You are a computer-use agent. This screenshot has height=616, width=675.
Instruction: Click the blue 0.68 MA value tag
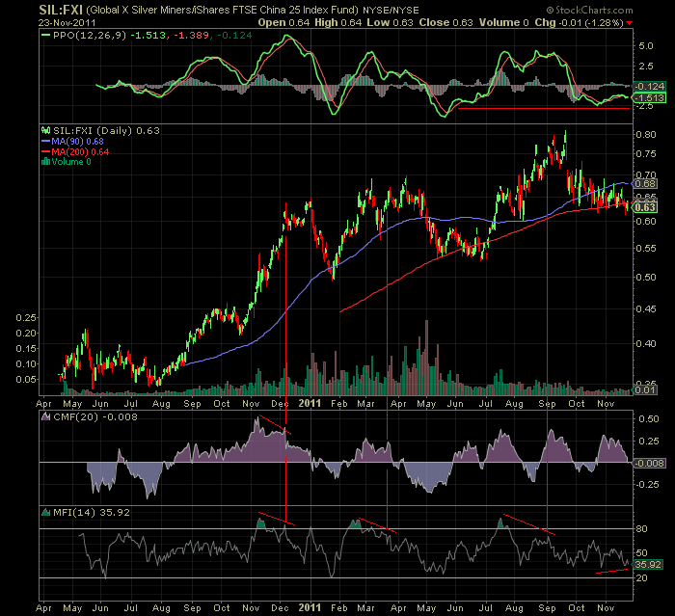645,184
